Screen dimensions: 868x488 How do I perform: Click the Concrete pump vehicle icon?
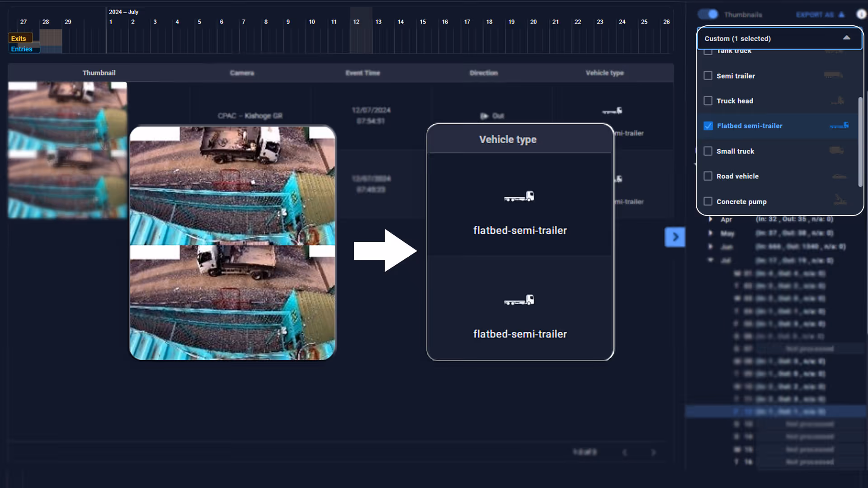click(840, 199)
